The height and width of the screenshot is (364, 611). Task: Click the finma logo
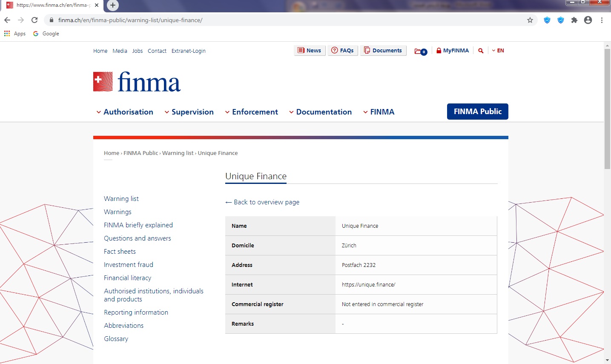click(x=137, y=82)
